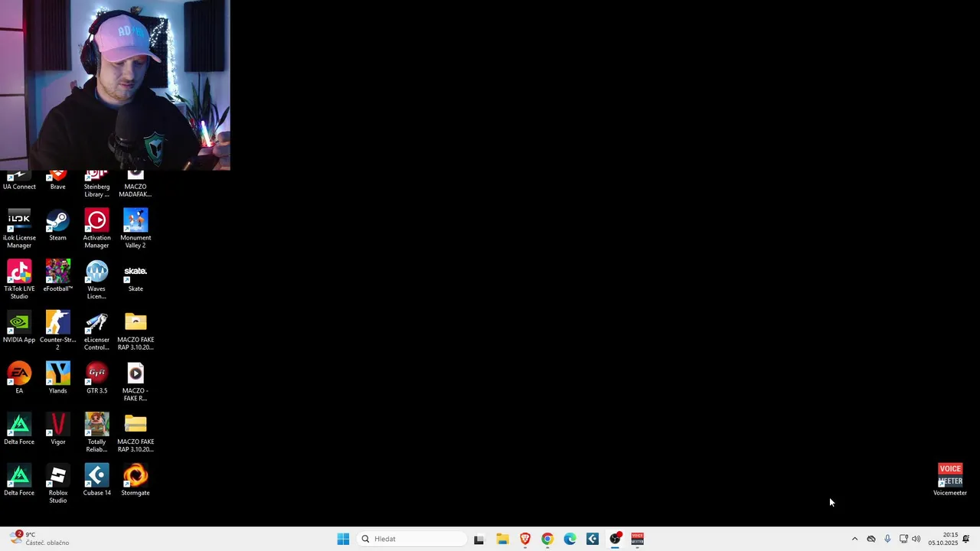Select the NVIDIA App desktop icon

point(19,327)
